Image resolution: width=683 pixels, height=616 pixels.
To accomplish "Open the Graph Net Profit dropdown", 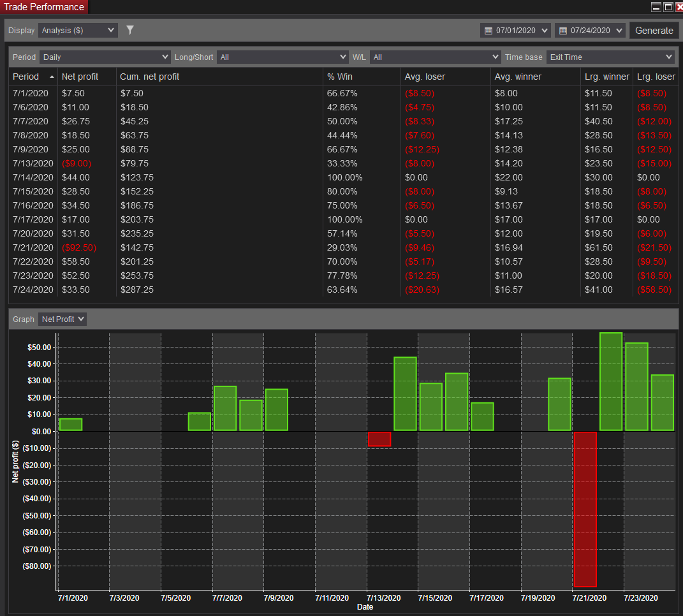I will coord(62,319).
